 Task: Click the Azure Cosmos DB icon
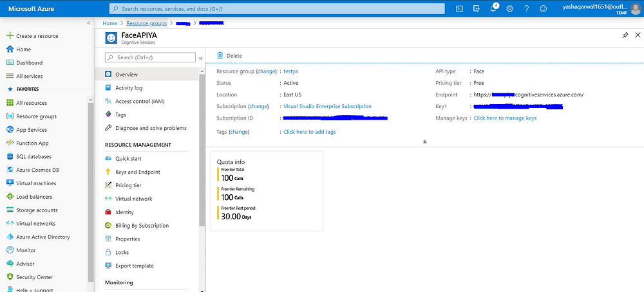point(10,170)
